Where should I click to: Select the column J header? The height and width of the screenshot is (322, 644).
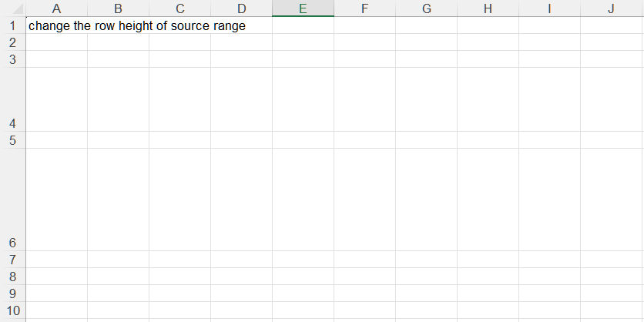(x=611, y=8)
